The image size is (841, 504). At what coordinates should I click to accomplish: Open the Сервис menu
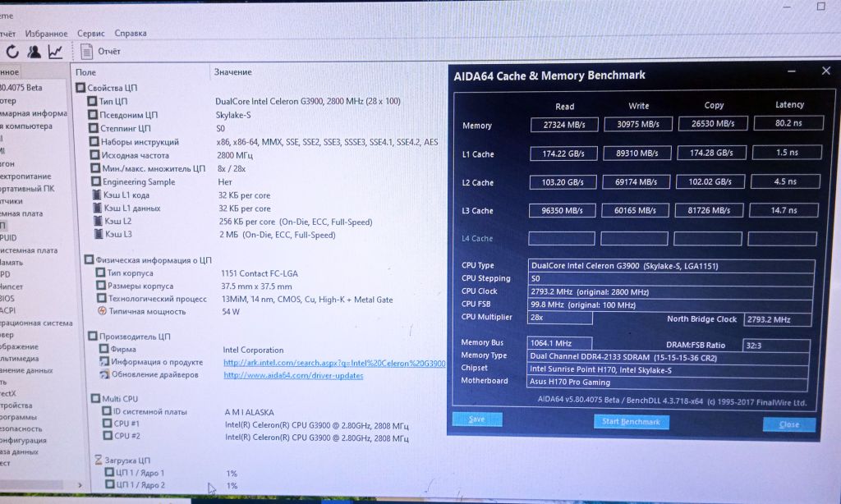pos(90,33)
